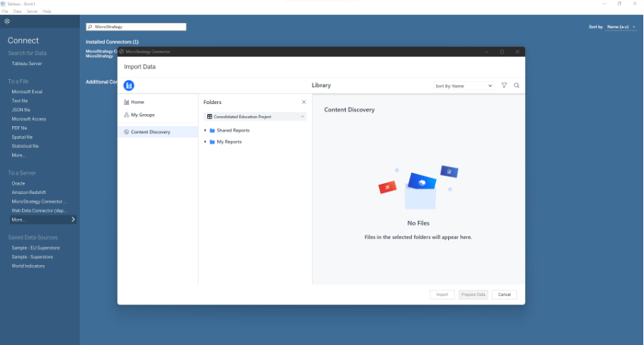Open the Consolidated Education Project dropdown
Screen dimensions: 644x345
click(255, 116)
